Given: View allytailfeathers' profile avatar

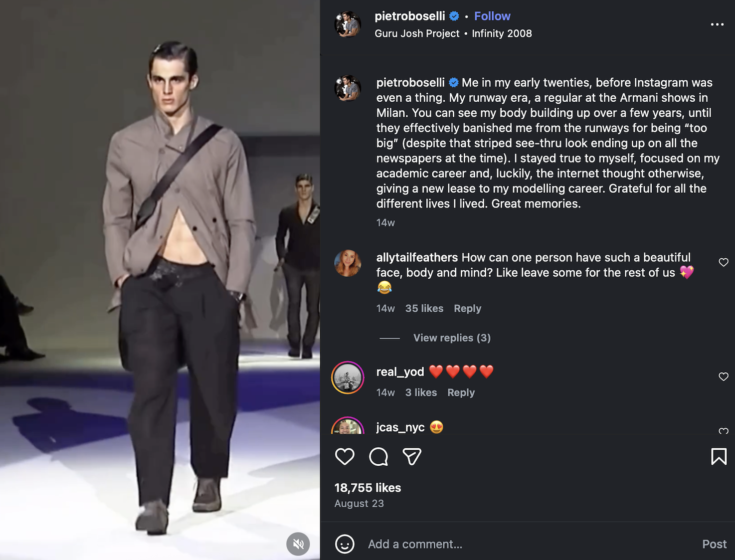Looking at the screenshot, I should point(348,263).
